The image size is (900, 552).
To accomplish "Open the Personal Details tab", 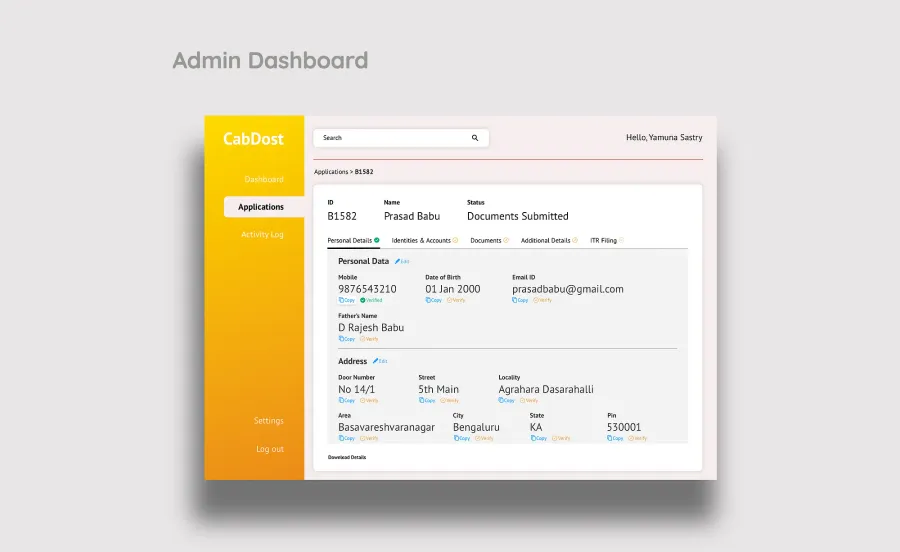I will tap(353, 240).
